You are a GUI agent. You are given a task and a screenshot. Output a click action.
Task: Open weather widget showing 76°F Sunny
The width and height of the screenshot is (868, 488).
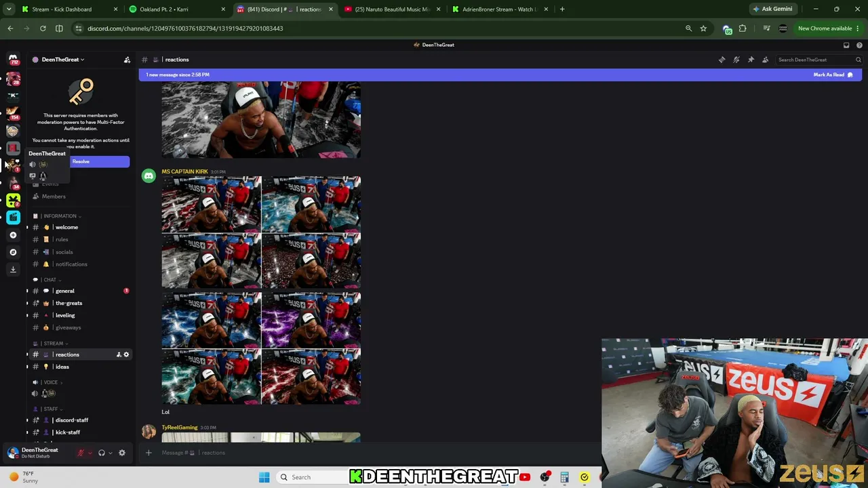click(x=24, y=477)
